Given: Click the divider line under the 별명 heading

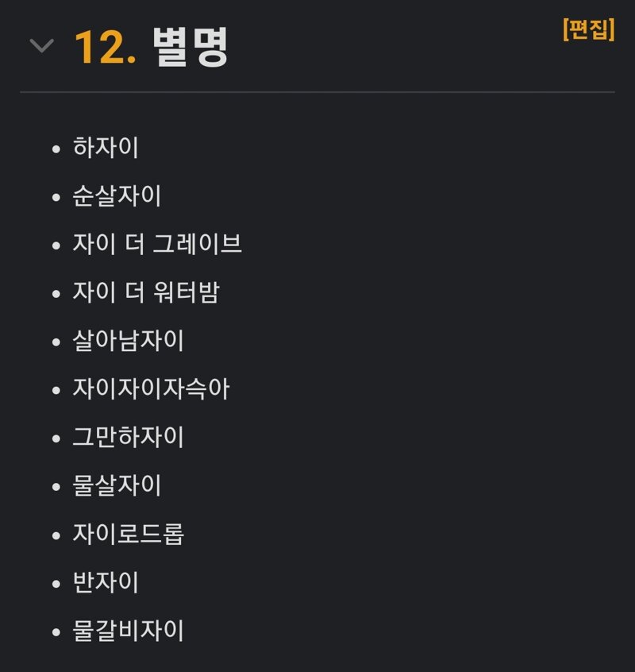Looking at the screenshot, I should (x=317, y=92).
